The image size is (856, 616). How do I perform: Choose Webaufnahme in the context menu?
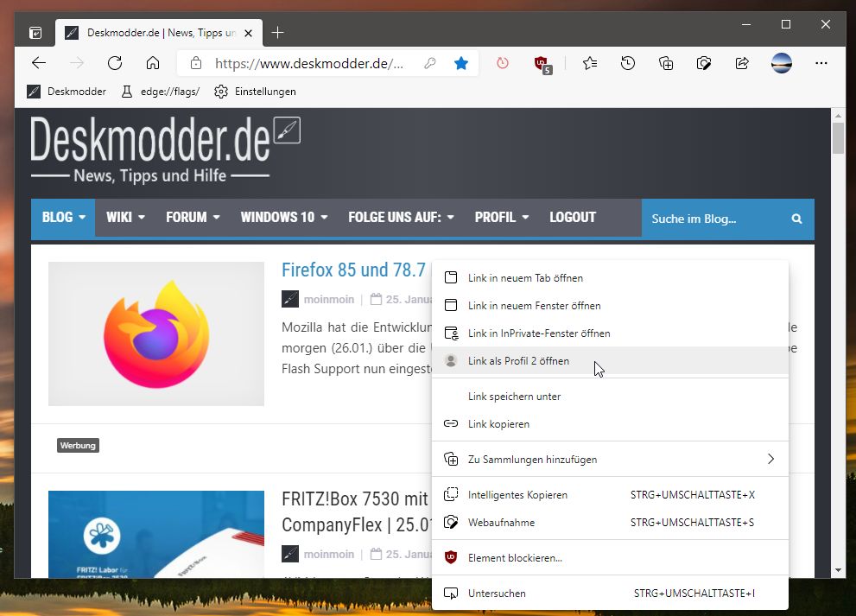coord(611,523)
